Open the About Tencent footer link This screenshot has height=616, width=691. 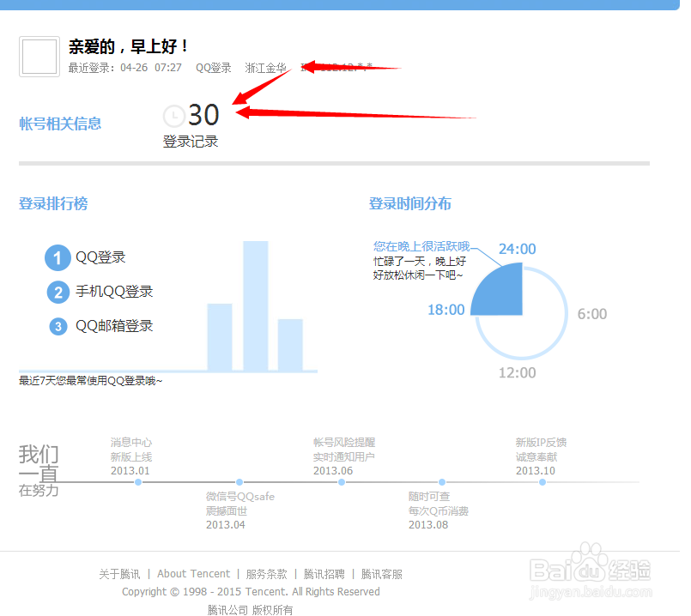[193, 574]
